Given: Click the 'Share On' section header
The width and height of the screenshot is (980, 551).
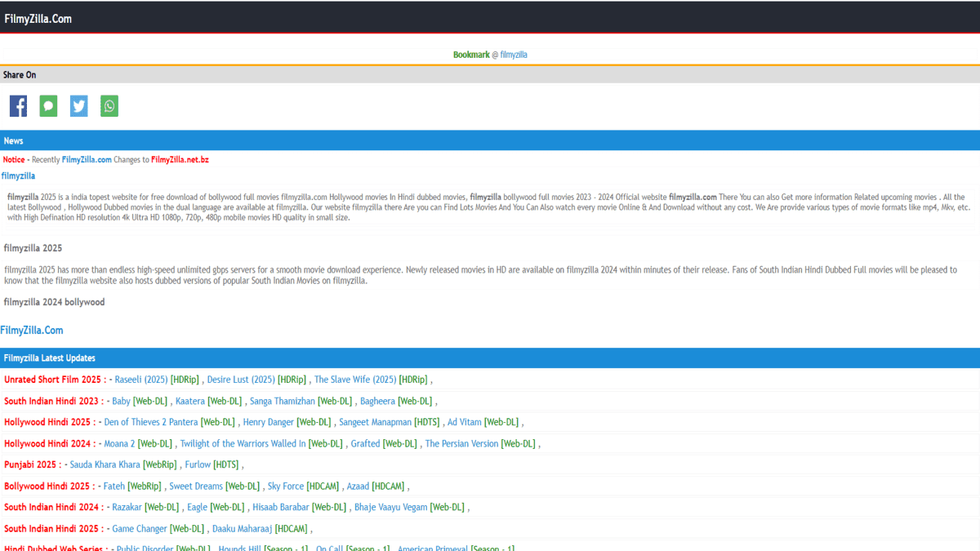Looking at the screenshot, I should pyautogui.click(x=490, y=74).
